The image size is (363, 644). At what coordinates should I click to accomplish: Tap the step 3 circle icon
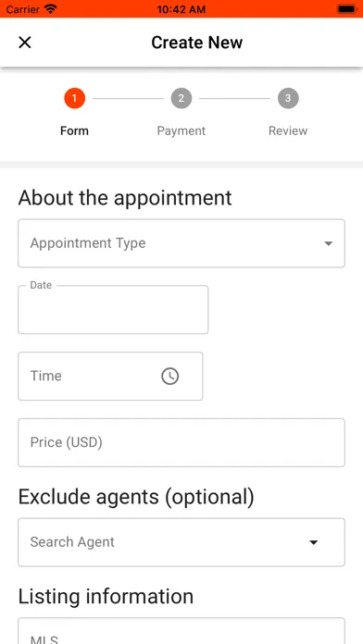tap(288, 98)
